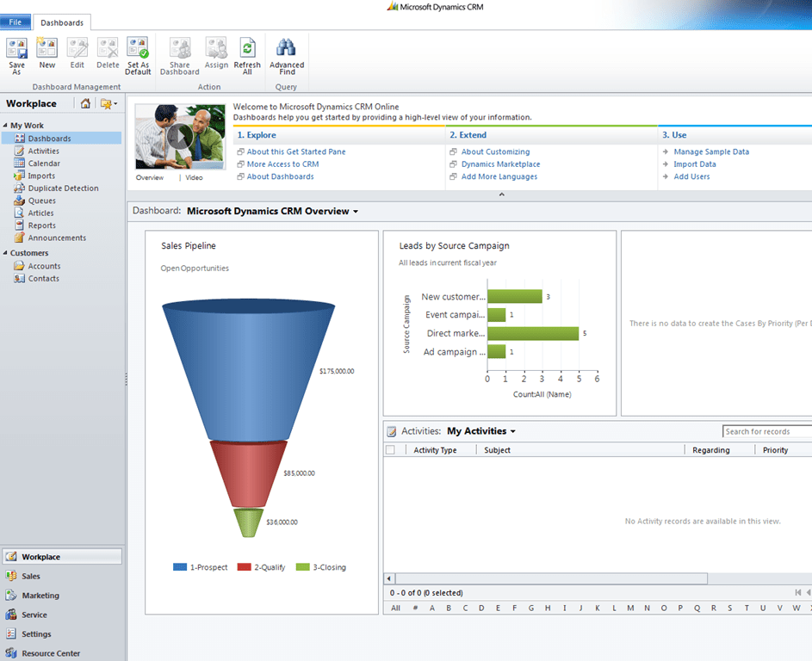Open Duplicate Detection in navigation
This screenshot has width=812, height=661.
(x=63, y=188)
